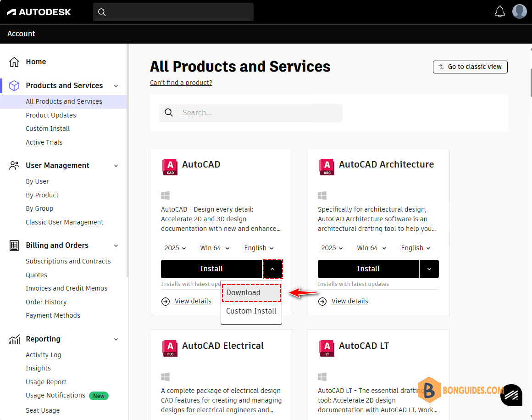532x420 pixels.
Task: Open All Products and Services sidebar item
Action: coord(63,101)
